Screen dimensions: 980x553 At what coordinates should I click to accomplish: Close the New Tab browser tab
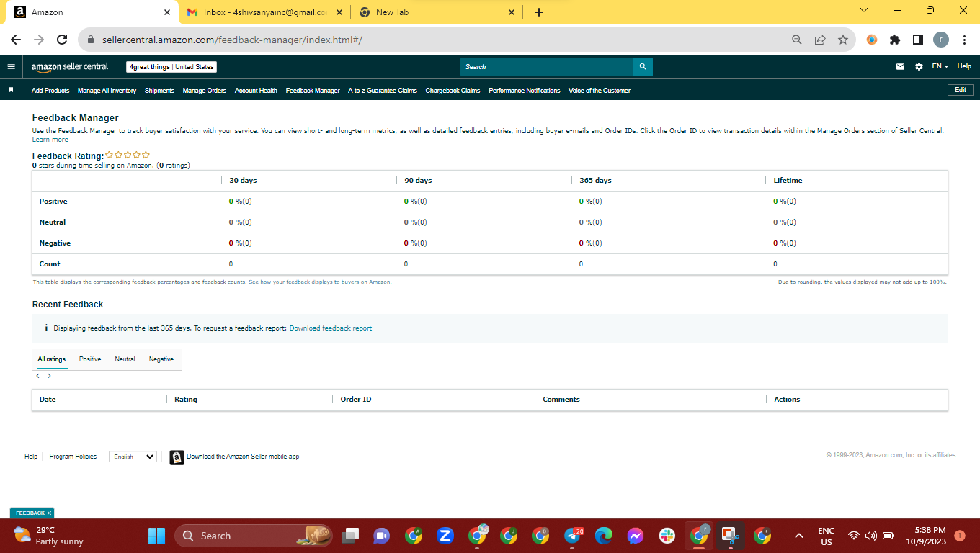pyautogui.click(x=512, y=12)
